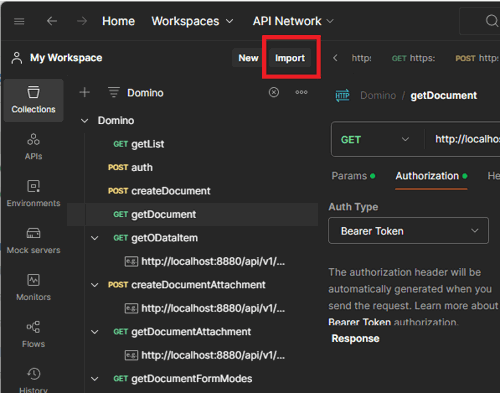This screenshot has height=393, width=500.
Task: Open the Workspaces menu
Action: [x=192, y=21]
